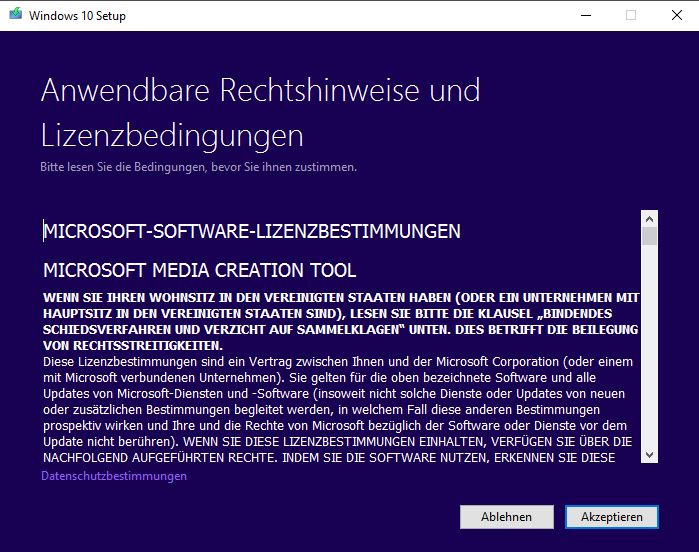Click the subtitle 'Bitte lesen Sie die Bedingungen'
The width and height of the screenshot is (699, 552).
tap(198, 167)
